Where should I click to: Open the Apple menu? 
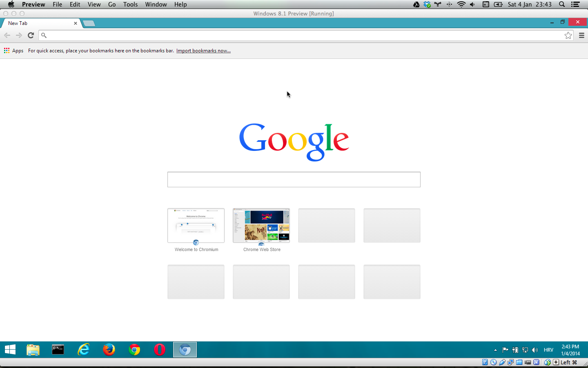click(x=11, y=4)
